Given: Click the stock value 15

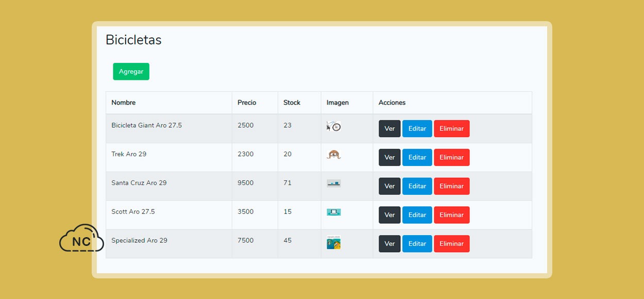Looking at the screenshot, I should pyautogui.click(x=287, y=212).
